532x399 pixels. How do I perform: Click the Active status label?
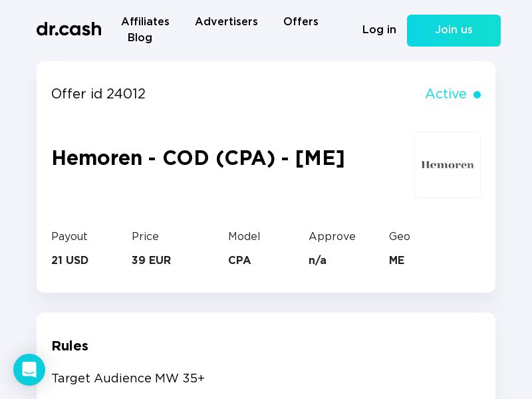point(446,94)
